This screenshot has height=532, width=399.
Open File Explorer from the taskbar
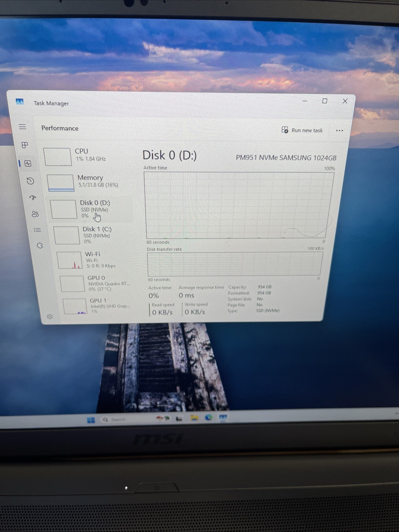[195, 418]
